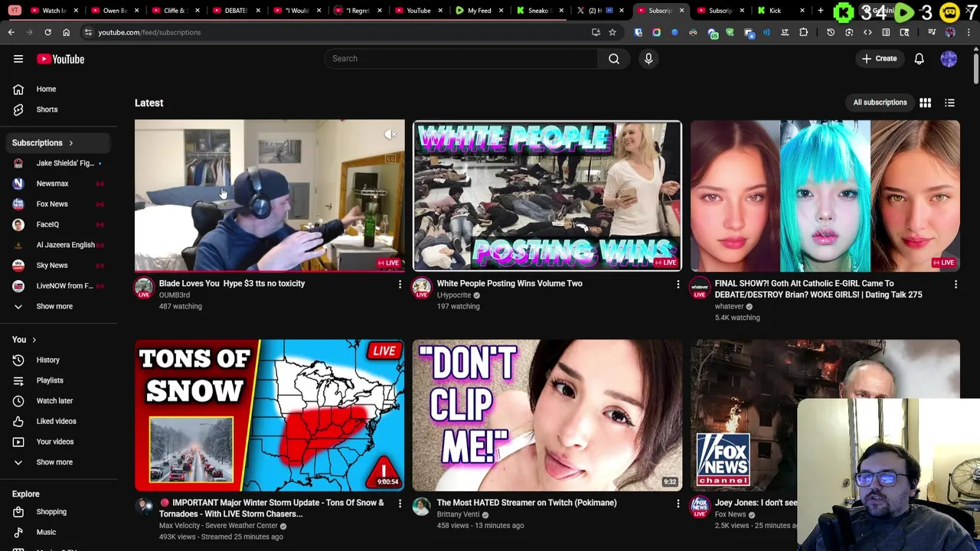980x551 pixels.
Task: Start voice search with the microphone
Action: (648, 59)
